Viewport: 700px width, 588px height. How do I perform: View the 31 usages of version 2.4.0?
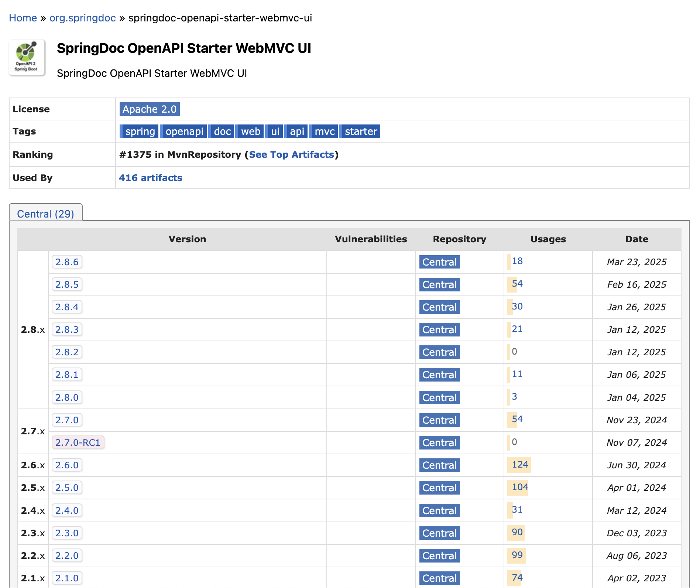pyautogui.click(x=517, y=510)
